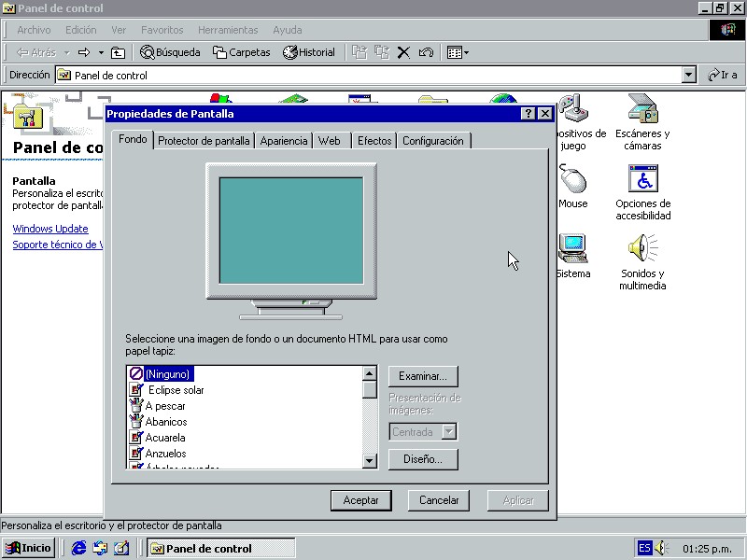
Task: Open the Ayuda menu
Action: (x=288, y=30)
